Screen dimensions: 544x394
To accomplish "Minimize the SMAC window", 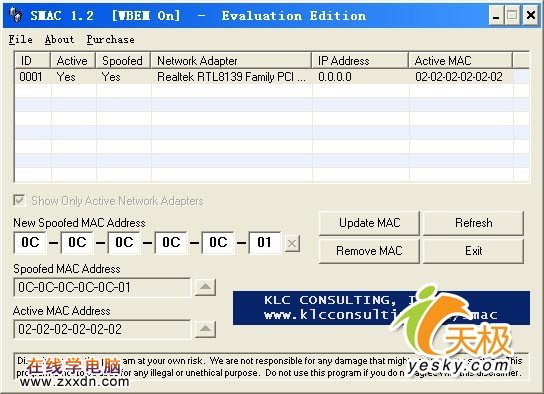I will 496,16.
